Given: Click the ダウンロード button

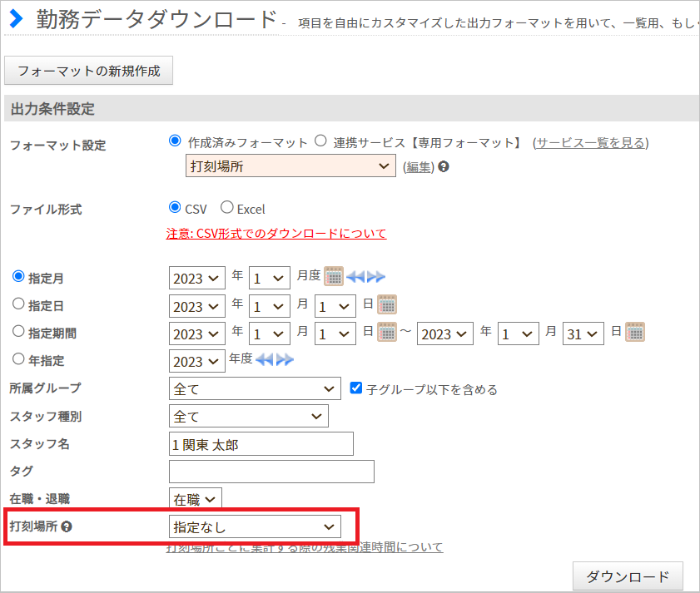Looking at the screenshot, I should point(628,576).
